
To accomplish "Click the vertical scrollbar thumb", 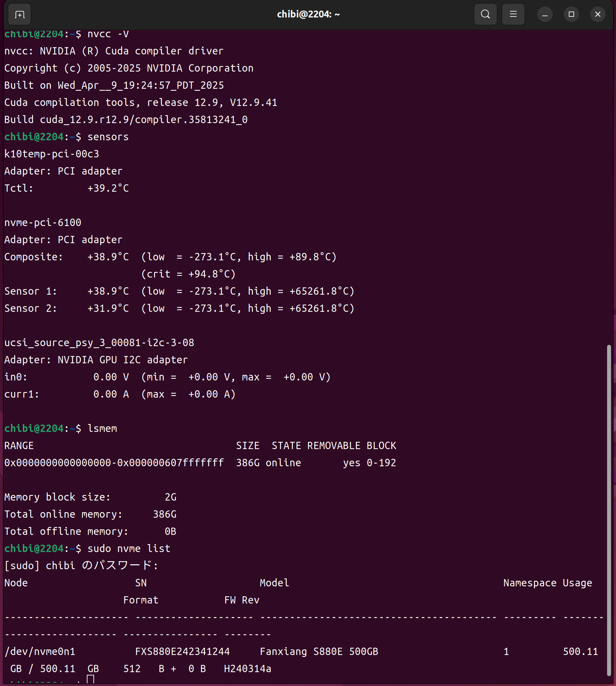I will [x=609, y=507].
